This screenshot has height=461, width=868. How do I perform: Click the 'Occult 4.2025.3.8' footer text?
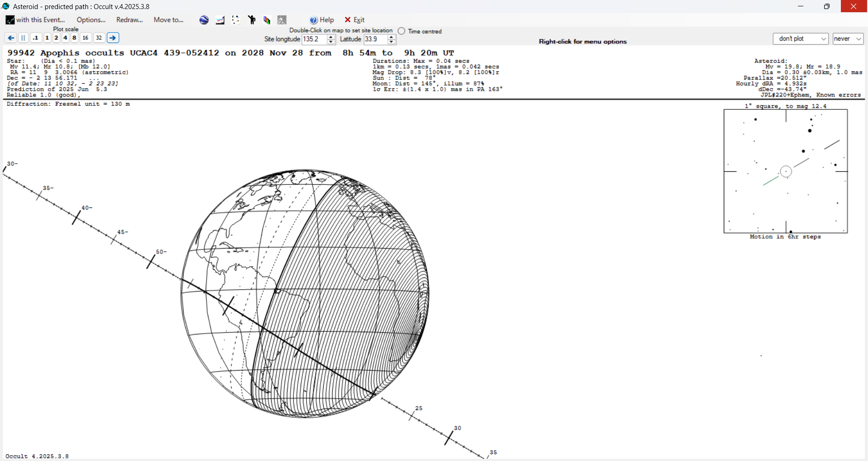(x=37, y=456)
